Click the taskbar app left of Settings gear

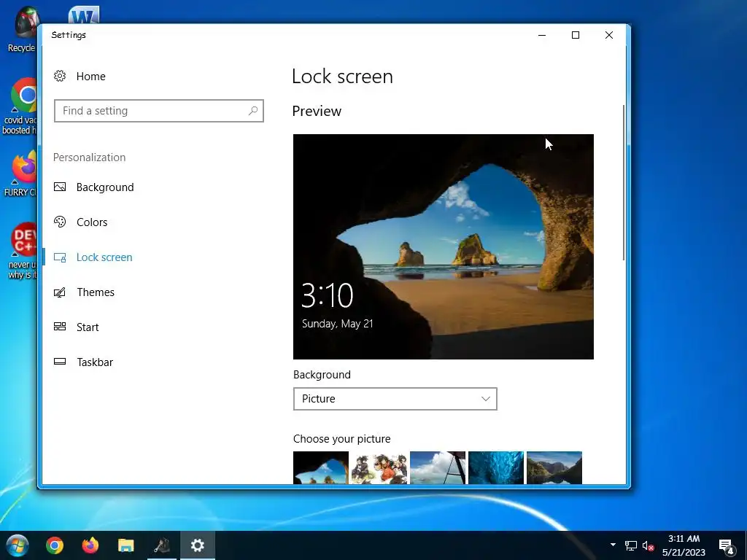point(162,545)
